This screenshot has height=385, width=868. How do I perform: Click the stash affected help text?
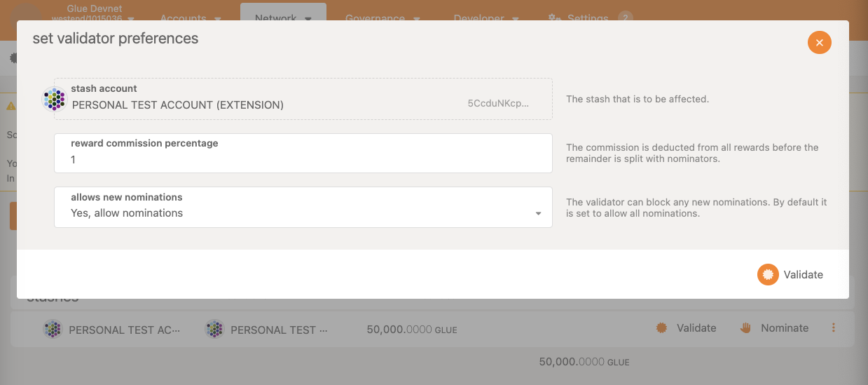638,99
